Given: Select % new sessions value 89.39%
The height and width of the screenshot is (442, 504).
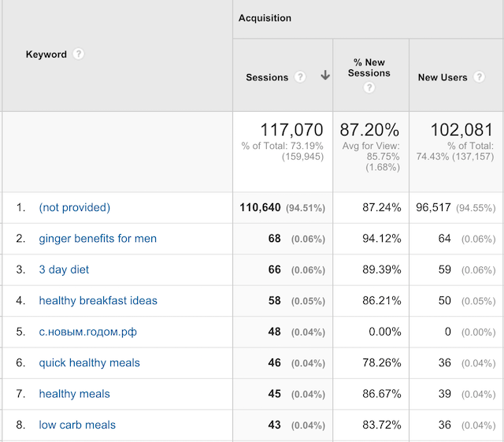Looking at the screenshot, I should [x=381, y=269].
